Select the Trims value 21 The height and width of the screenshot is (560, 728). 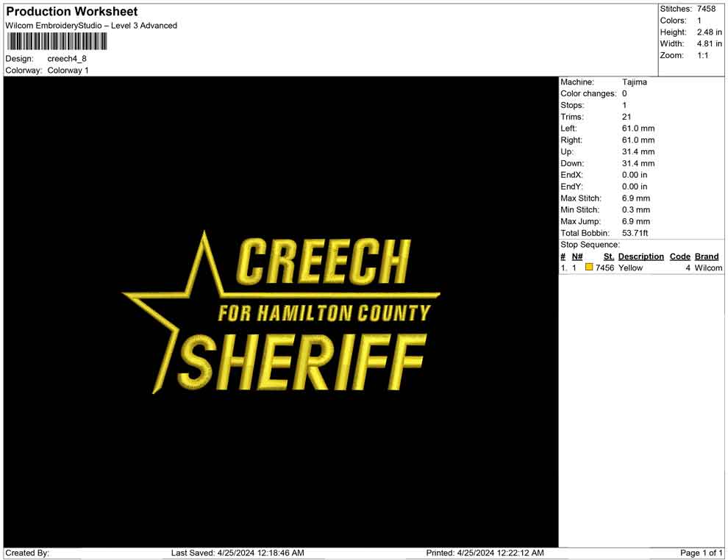(627, 117)
